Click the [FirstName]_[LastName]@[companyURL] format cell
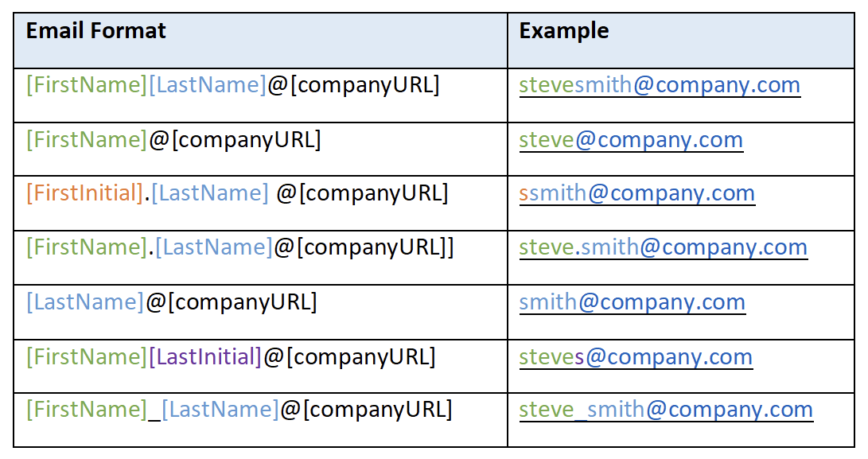The width and height of the screenshot is (868, 459). point(260,420)
